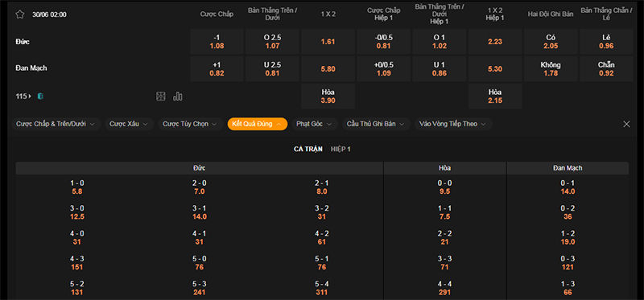Switch to the HIỆP 1 tab
This screenshot has height=300, width=644.
click(x=341, y=149)
